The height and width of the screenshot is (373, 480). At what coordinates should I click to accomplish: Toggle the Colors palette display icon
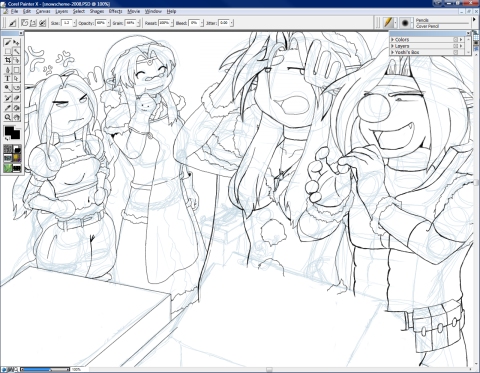pyautogui.click(x=455, y=39)
